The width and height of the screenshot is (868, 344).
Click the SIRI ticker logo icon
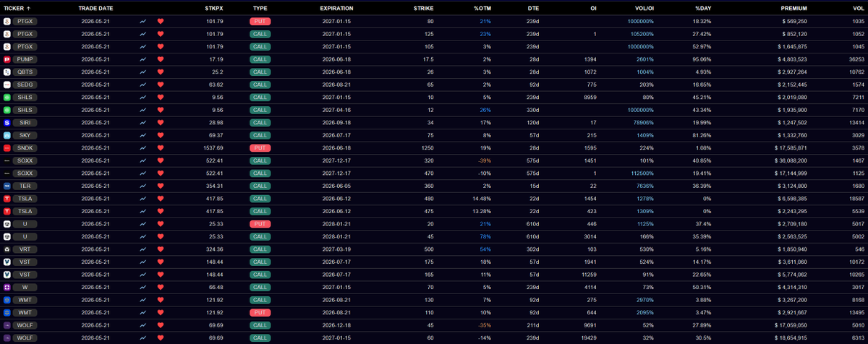pyautogui.click(x=7, y=123)
